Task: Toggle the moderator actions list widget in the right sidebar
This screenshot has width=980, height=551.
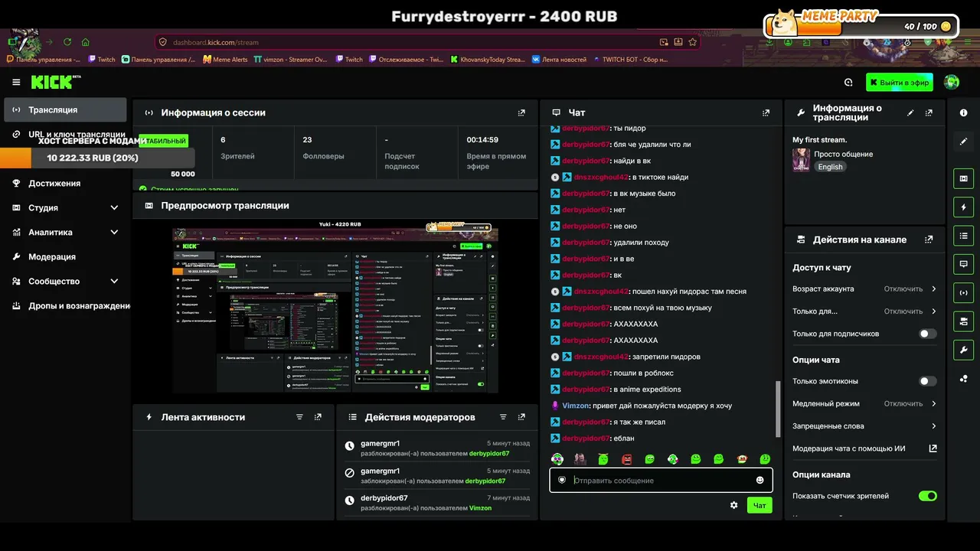Action: click(x=963, y=235)
